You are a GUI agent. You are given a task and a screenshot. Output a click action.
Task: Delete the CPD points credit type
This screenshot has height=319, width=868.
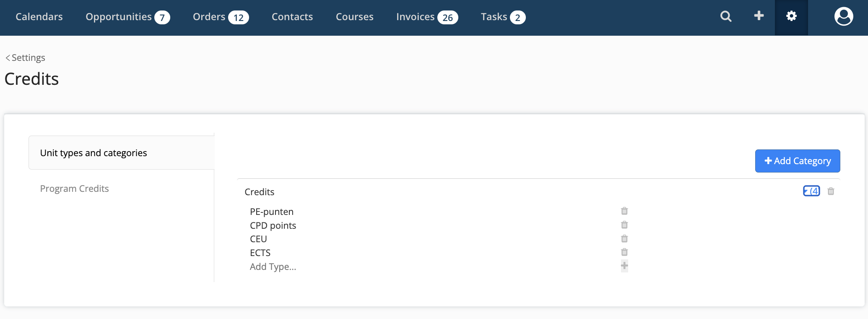coord(624,225)
